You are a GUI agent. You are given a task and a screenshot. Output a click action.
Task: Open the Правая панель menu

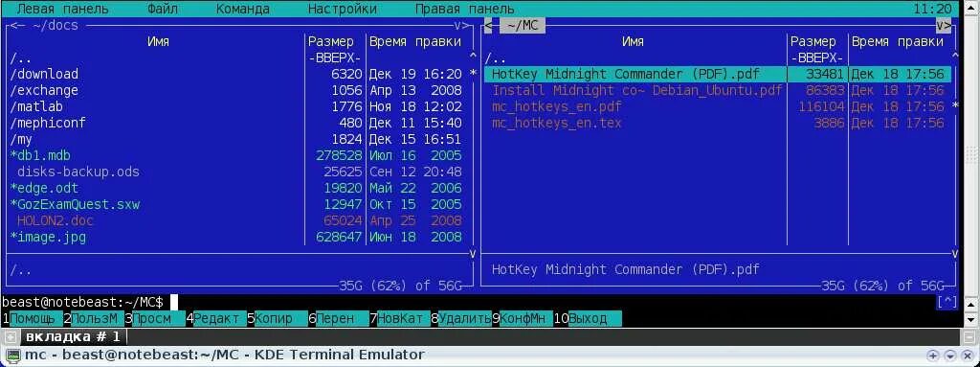pyautogui.click(x=464, y=9)
